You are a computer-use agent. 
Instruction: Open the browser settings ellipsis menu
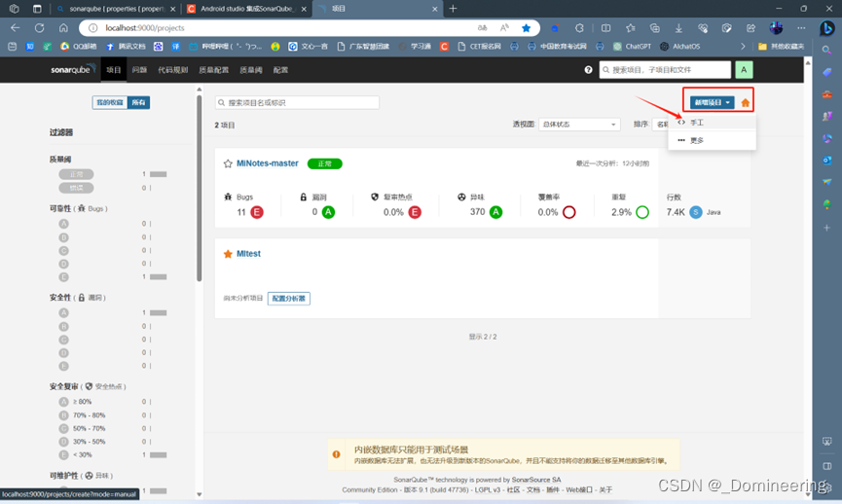[801, 28]
